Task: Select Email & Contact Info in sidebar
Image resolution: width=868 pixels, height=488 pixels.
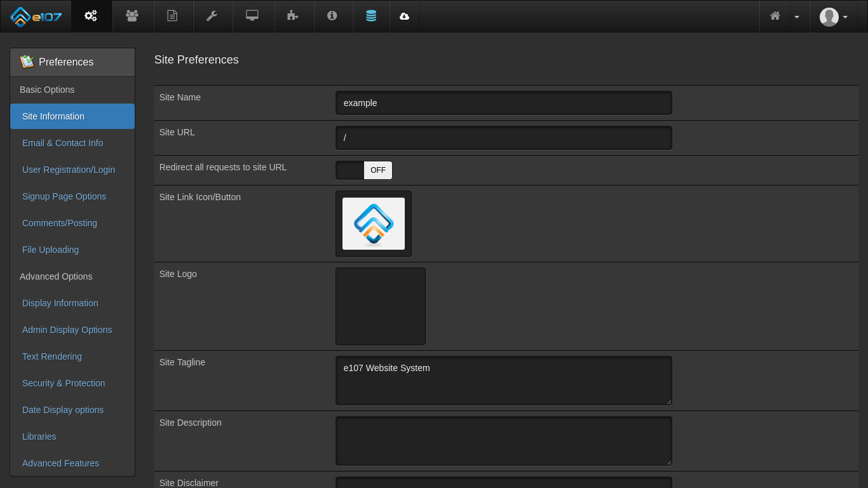Action: tap(62, 143)
